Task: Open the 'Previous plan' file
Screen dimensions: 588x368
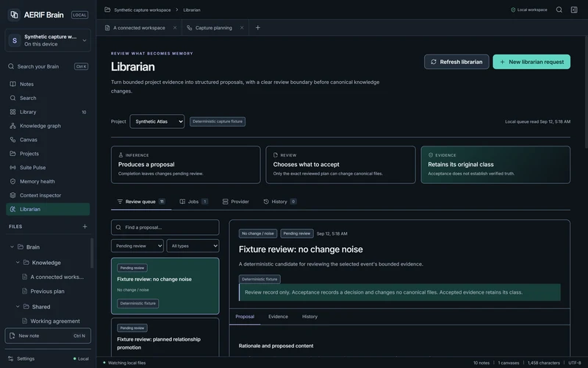Action: 47,291
